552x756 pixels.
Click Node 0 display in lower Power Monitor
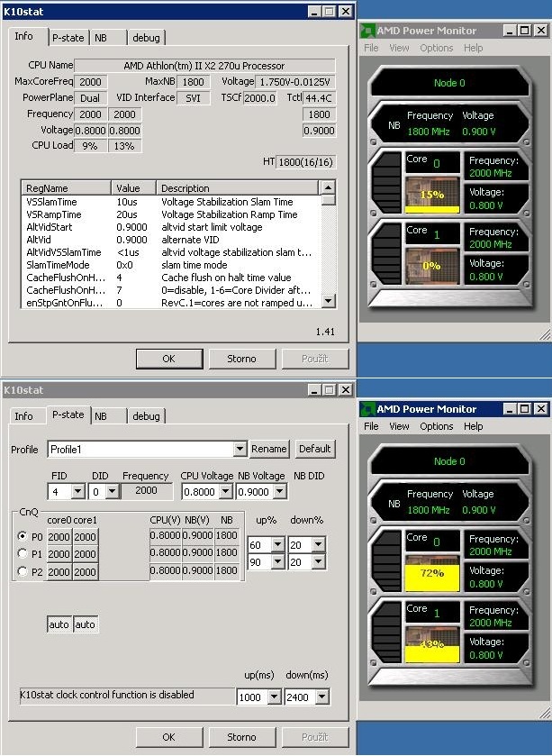pos(449,461)
